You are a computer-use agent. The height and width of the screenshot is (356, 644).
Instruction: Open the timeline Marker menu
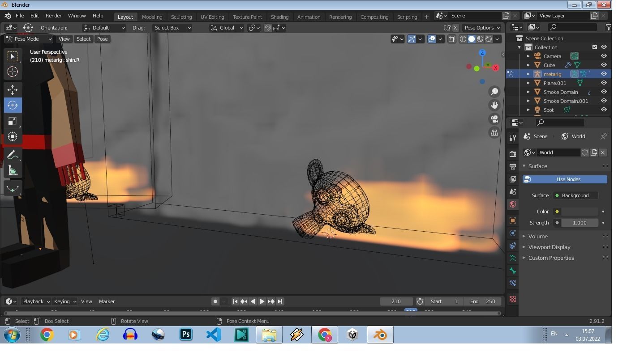(107, 301)
